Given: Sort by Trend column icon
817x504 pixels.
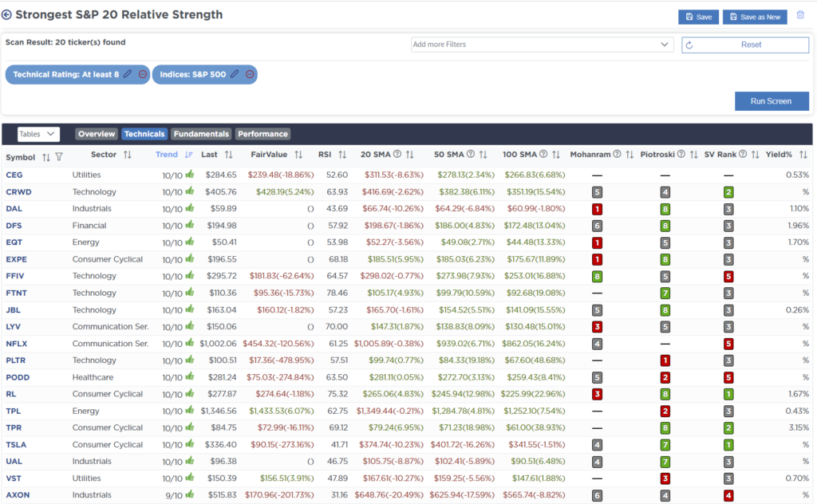Looking at the screenshot, I should tap(188, 155).
